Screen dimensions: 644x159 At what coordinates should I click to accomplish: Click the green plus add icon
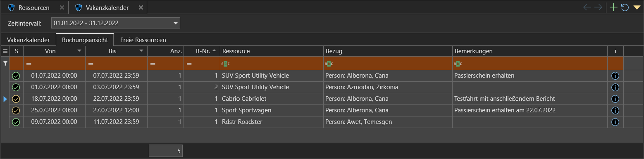click(613, 7)
